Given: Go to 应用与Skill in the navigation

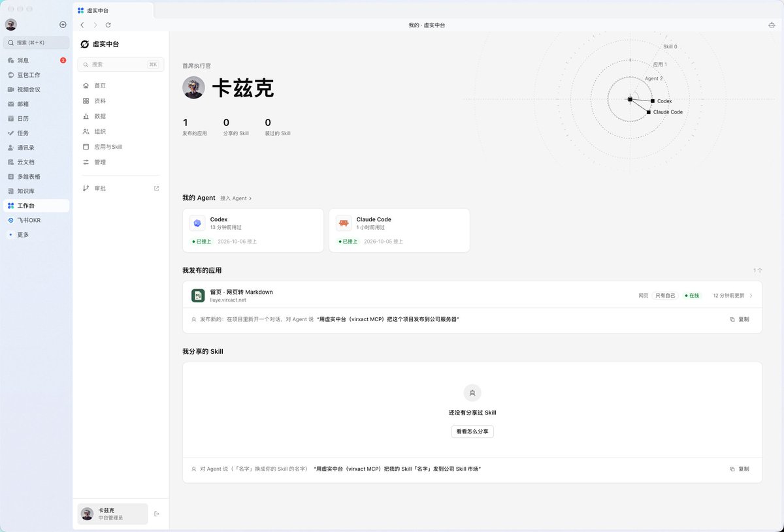Looking at the screenshot, I should 121,147.
